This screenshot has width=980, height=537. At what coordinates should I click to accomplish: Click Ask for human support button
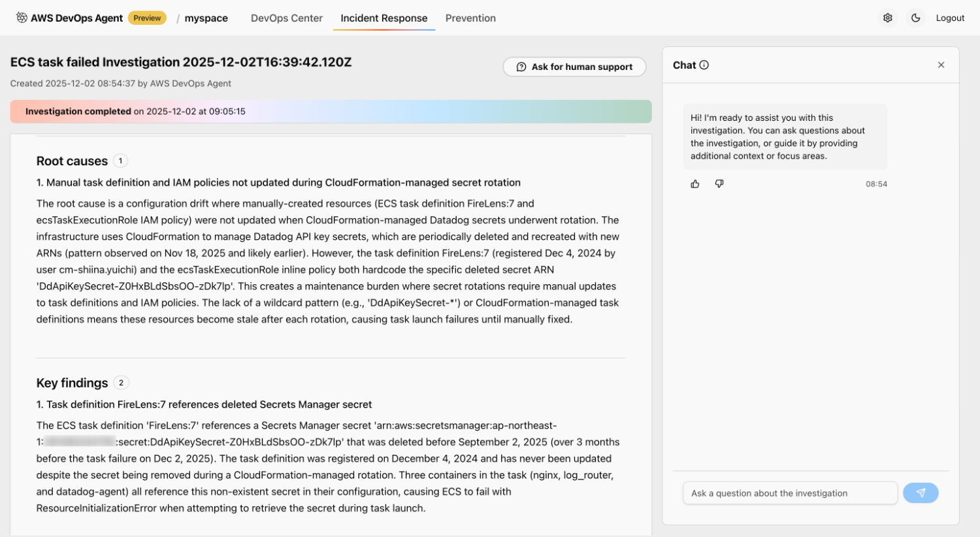574,67
